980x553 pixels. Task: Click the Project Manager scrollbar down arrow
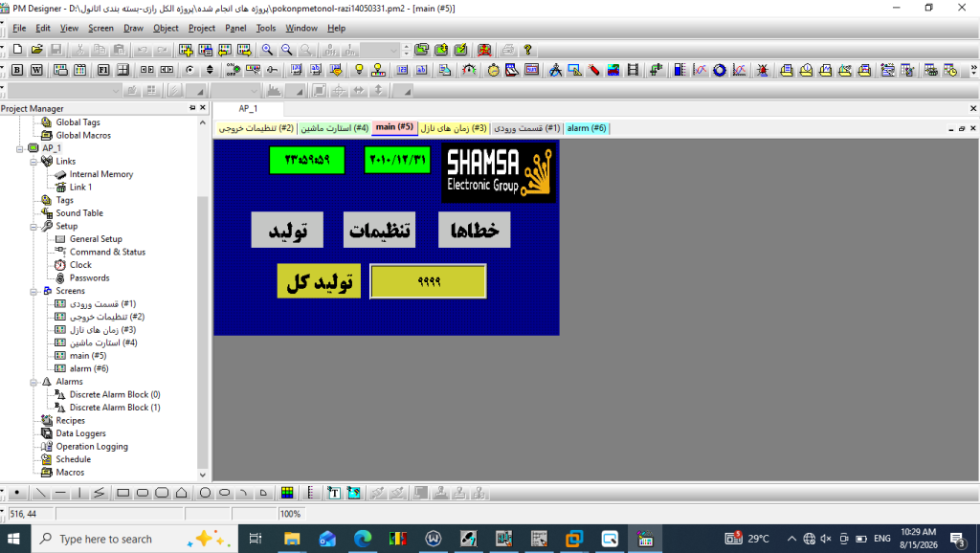pos(203,475)
